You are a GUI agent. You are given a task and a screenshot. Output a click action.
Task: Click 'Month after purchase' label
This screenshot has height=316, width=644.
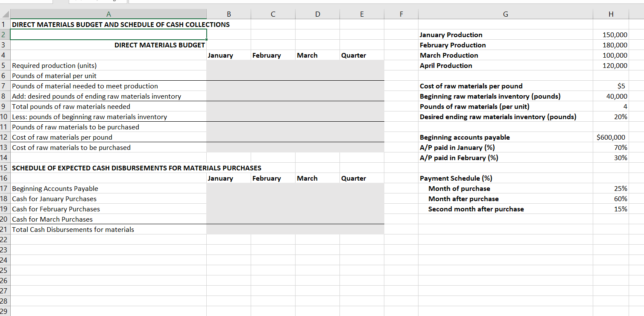click(x=463, y=199)
